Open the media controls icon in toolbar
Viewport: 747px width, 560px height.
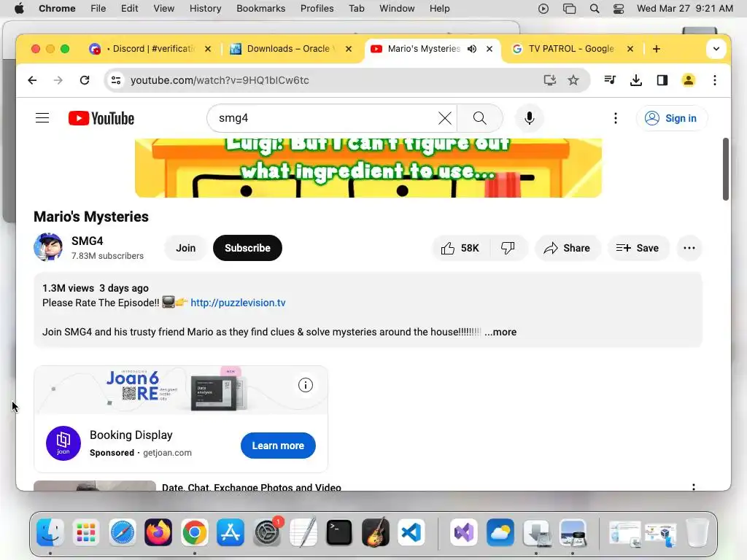[610, 80]
